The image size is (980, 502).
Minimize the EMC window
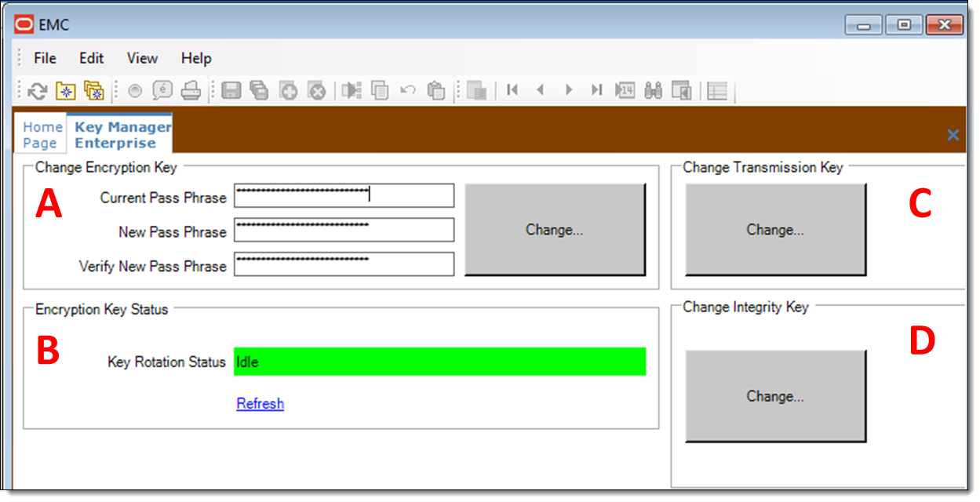[864, 25]
